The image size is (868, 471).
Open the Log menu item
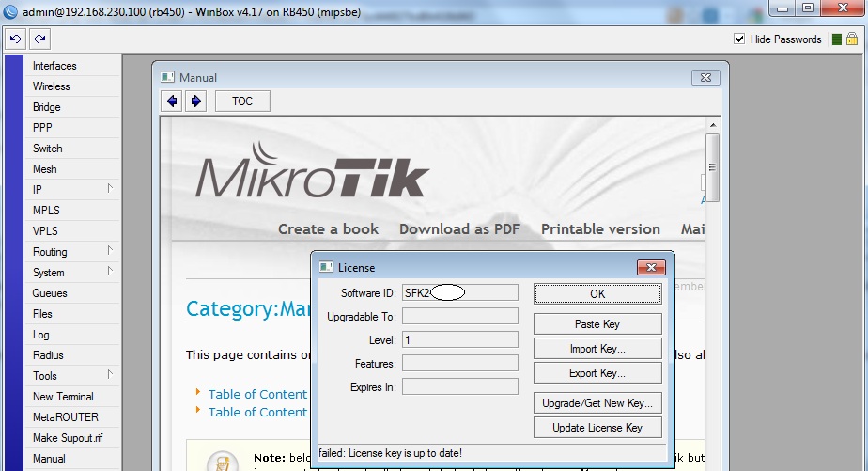click(x=72, y=334)
